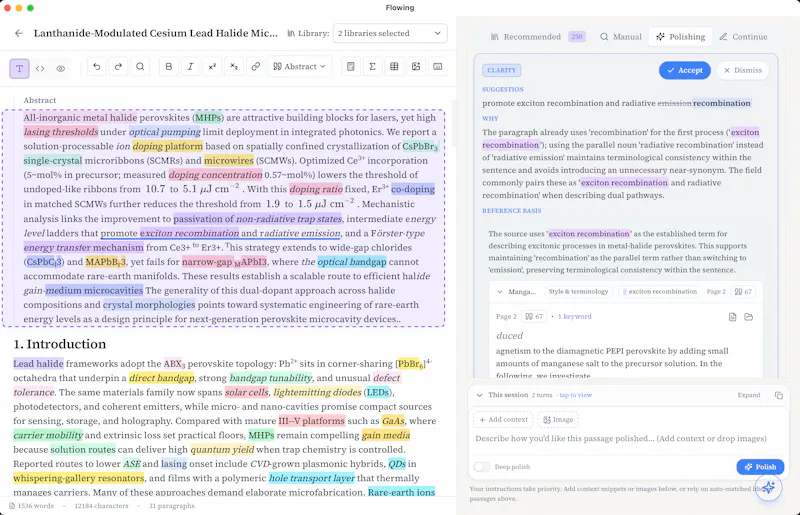Expand the session panel

(x=748, y=395)
